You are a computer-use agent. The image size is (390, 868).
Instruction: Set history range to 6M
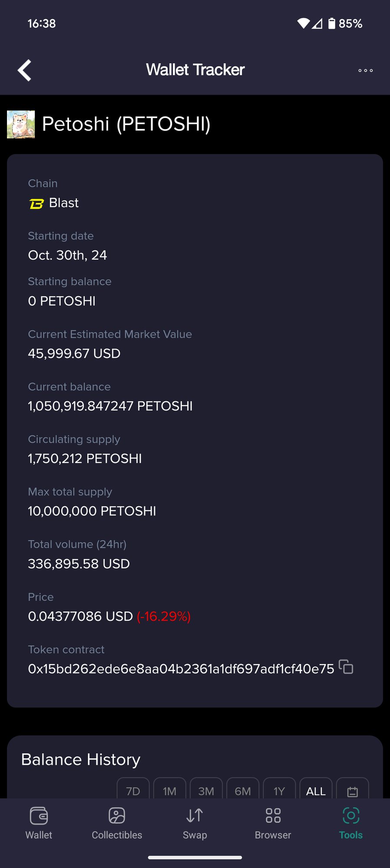(x=242, y=790)
